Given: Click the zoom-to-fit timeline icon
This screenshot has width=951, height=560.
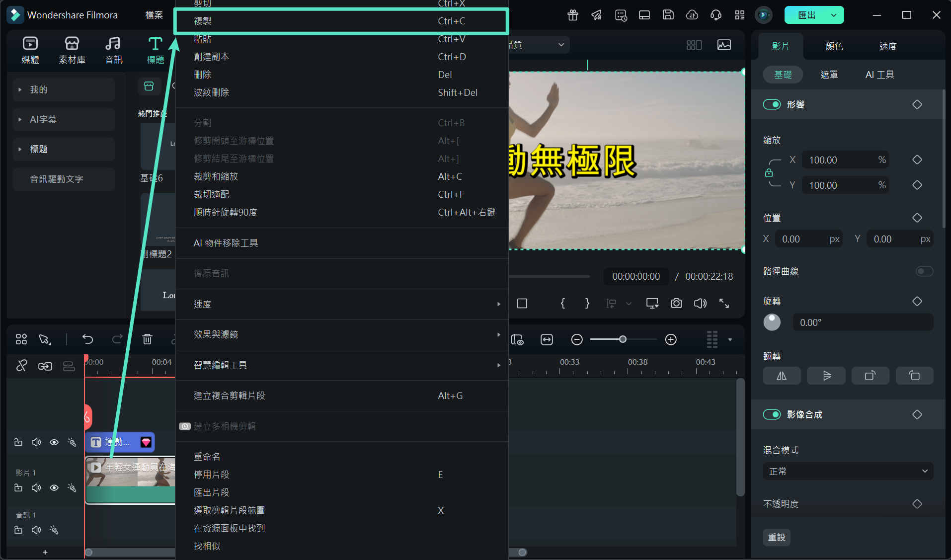Looking at the screenshot, I should click(x=547, y=339).
